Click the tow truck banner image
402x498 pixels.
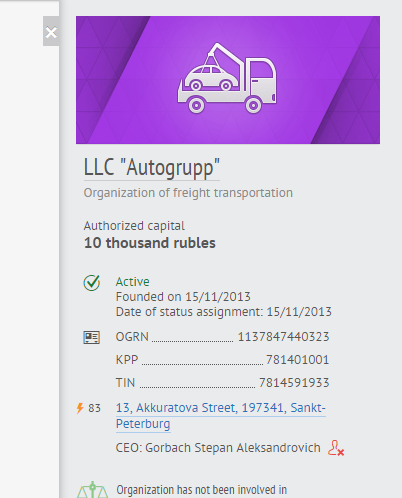click(228, 80)
